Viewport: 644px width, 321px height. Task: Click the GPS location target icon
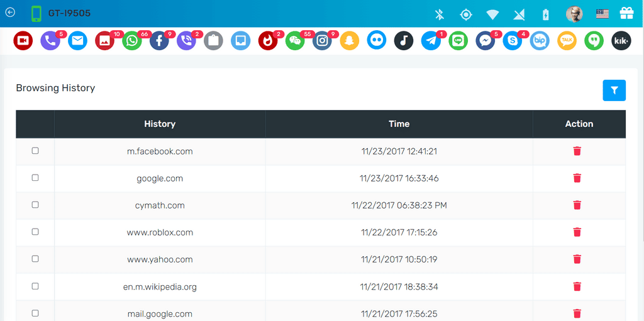466,15
